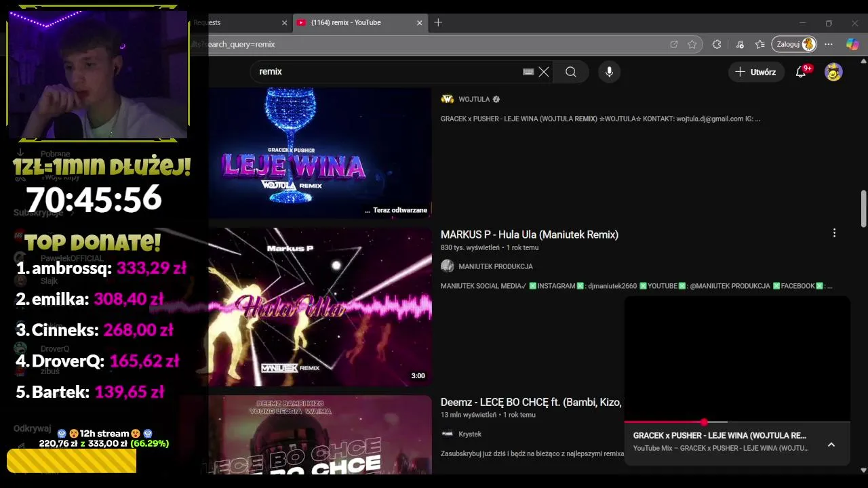Open Deemz - LECĘ BO CHCĘ video title
Image resolution: width=868 pixels, height=488 pixels.
point(531,402)
